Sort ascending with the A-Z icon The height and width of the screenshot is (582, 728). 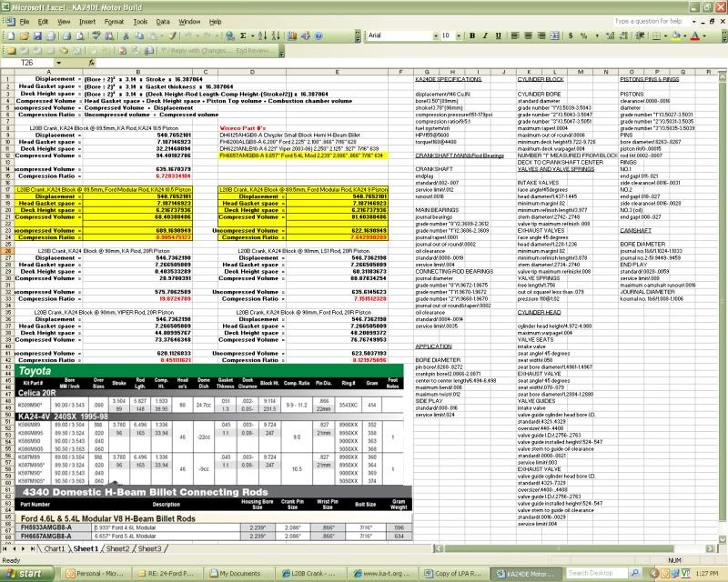point(262,35)
